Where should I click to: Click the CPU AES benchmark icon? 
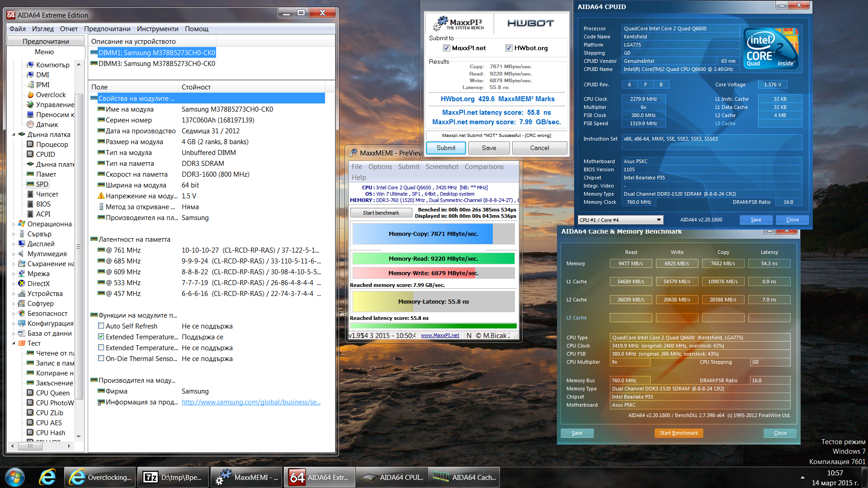pyautogui.click(x=30, y=423)
